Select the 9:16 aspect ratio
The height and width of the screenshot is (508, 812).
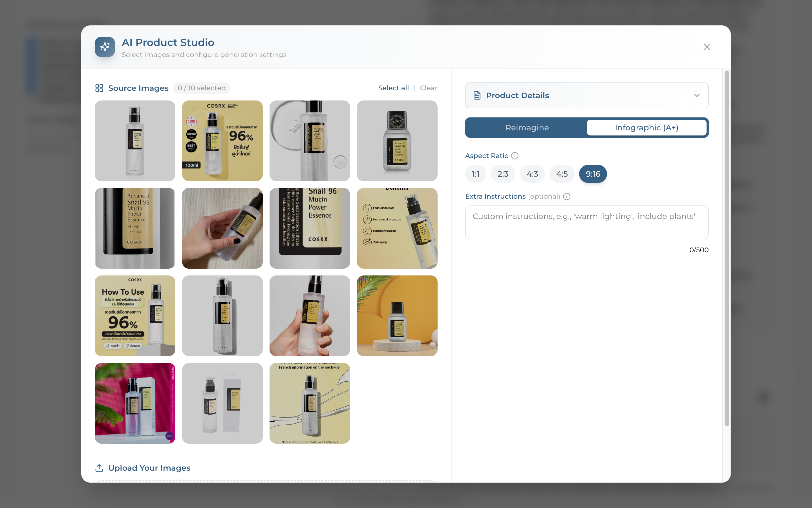[593, 174]
